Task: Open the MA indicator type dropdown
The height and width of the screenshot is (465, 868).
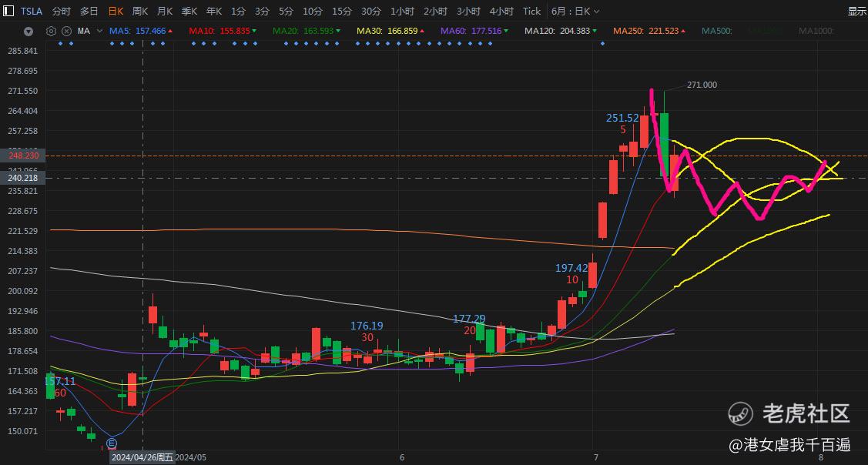Action: (99, 32)
